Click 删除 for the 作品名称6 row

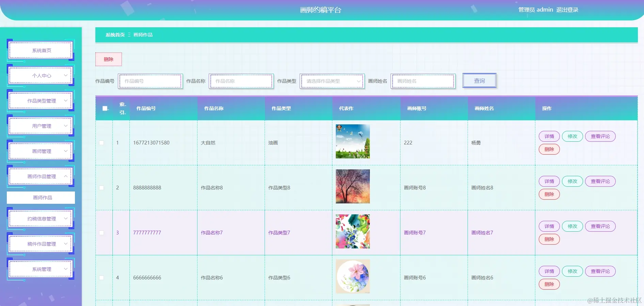point(549,284)
